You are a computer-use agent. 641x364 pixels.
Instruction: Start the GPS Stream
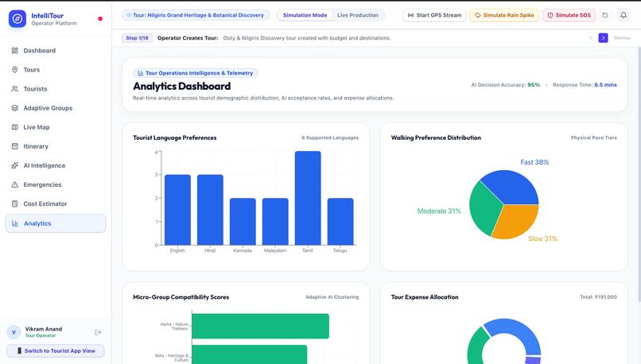434,15
